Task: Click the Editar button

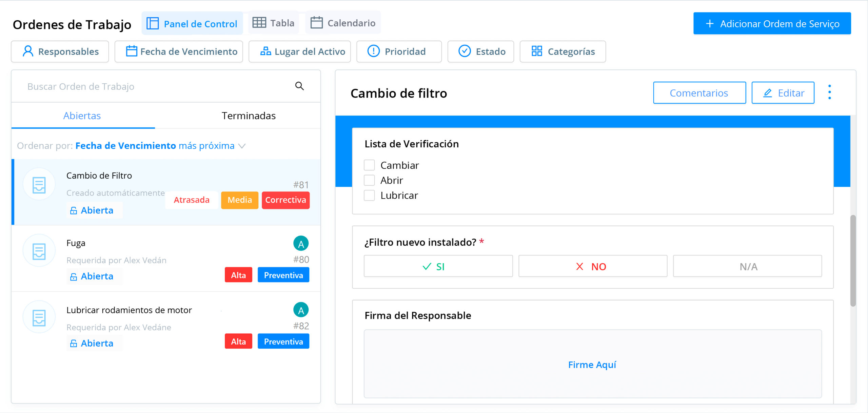Action: click(783, 93)
